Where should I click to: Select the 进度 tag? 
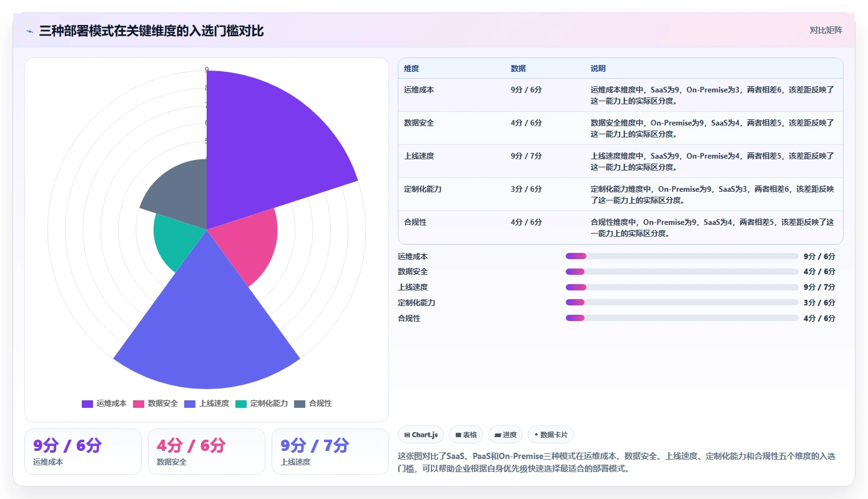tap(505, 435)
